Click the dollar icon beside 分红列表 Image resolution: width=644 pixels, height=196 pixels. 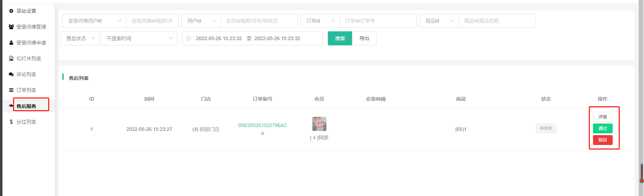pyautogui.click(x=11, y=122)
